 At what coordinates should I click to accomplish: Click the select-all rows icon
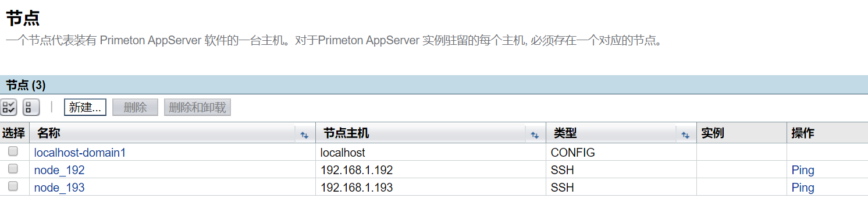[x=9, y=107]
